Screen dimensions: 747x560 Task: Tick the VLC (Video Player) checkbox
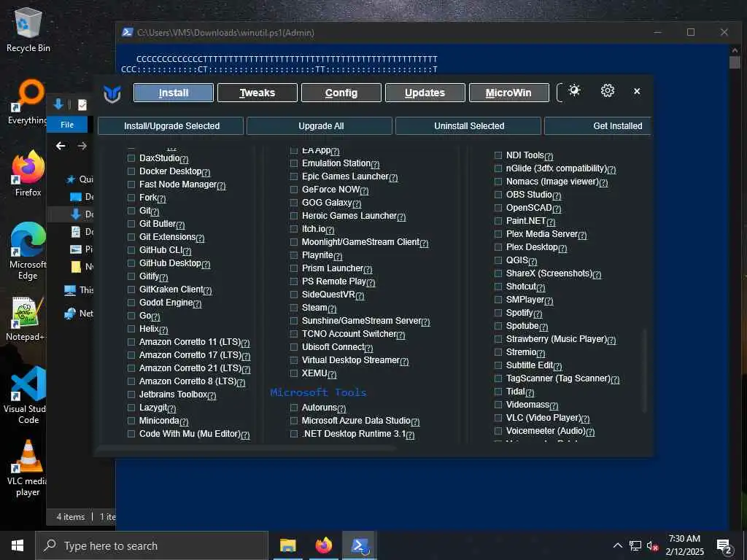coord(498,418)
